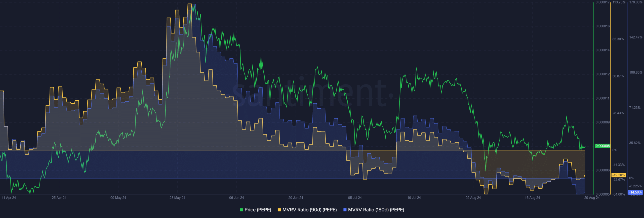644x218 pixels.
Task: Click the 35.62% axis label
Action: click(635, 143)
